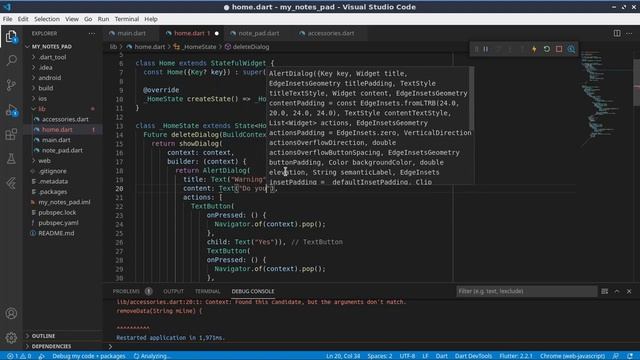Select device Chrome (web-javascript)
The height and width of the screenshot is (360, 640).
(572, 356)
